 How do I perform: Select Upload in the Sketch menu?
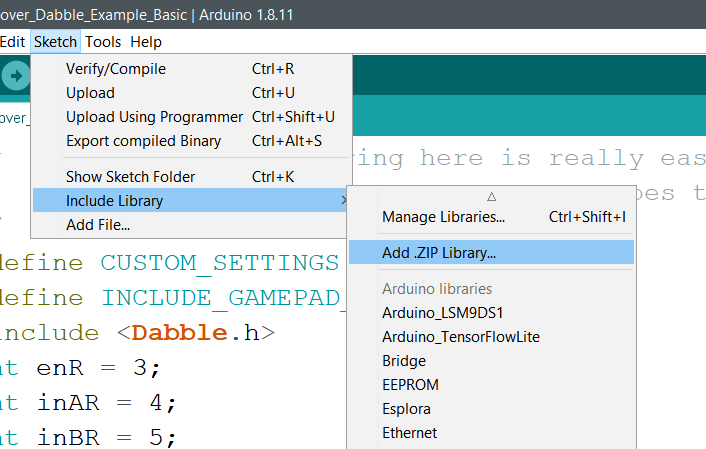coord(192,93)
